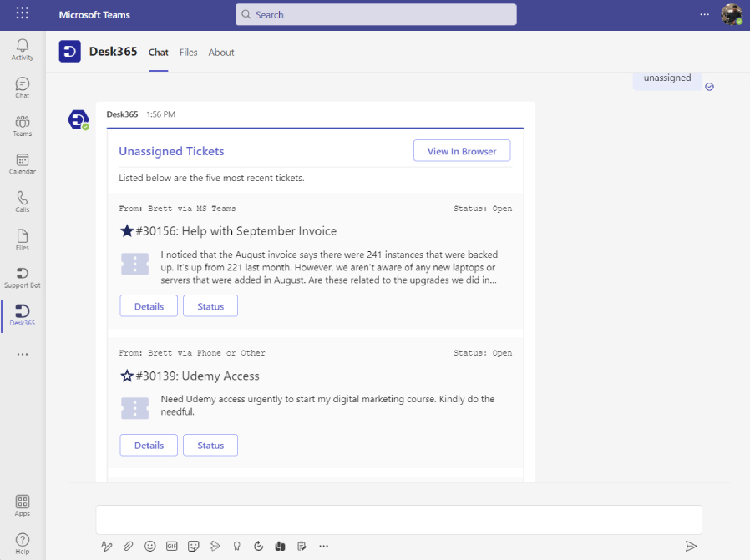Open the Viva/Like thumbs icon in compose bar
Image resolution: width=750 pixels, height=560 pixels.
281,546
